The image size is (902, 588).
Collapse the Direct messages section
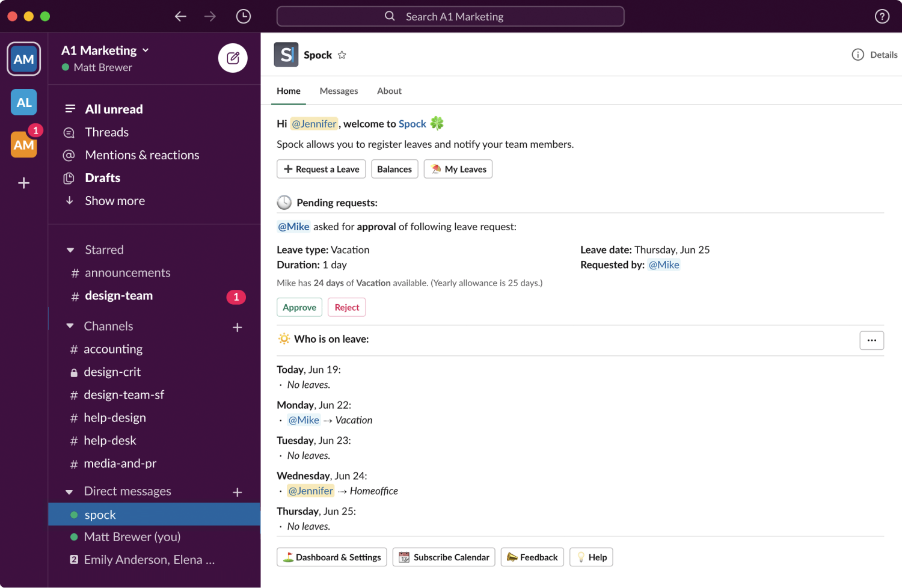(70, 492)
